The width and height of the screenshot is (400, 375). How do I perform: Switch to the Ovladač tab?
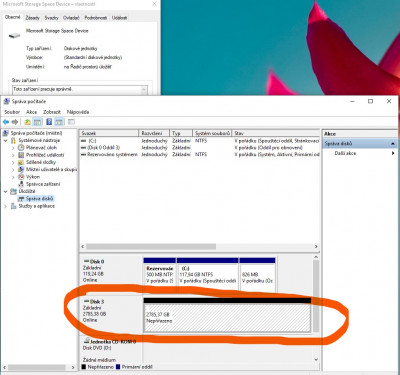point(71,18)
